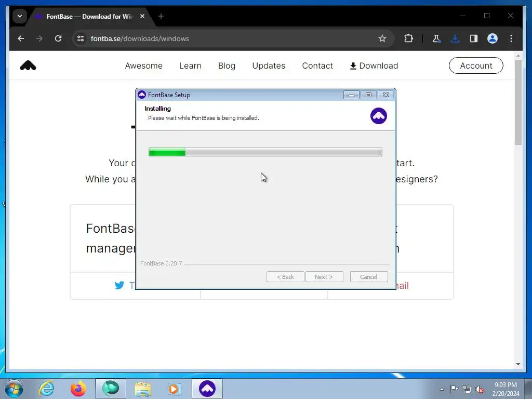
Task: Close the FontBase Setup dialog
Action: [386, 95]
